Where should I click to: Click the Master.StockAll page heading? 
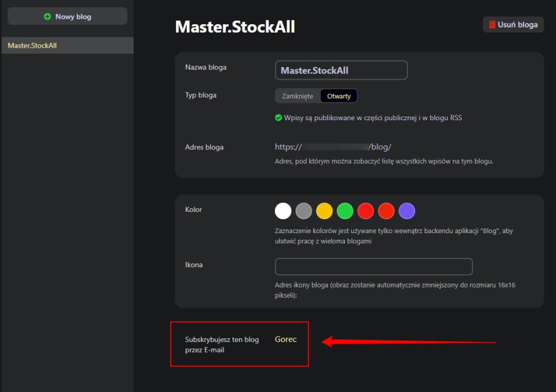[235, 27]
